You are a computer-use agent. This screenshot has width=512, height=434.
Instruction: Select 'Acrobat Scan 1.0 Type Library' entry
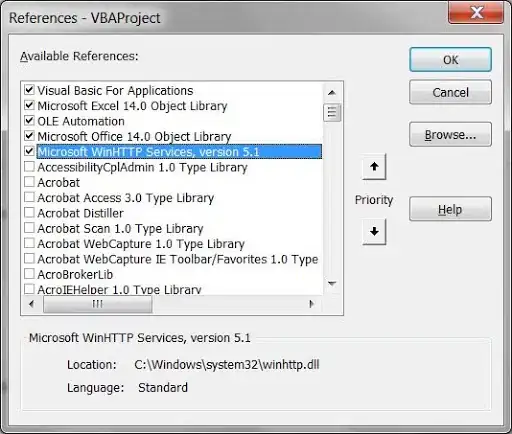point(120,229)
